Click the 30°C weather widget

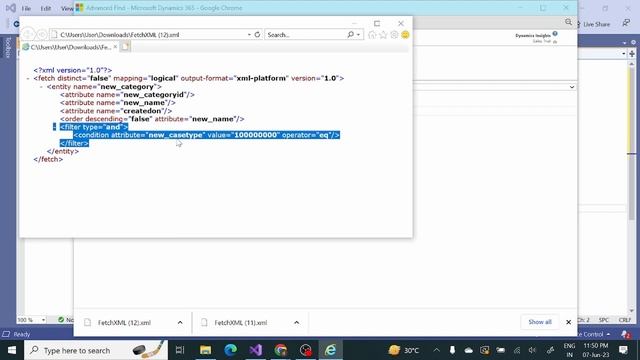pyautogui.click(x=404, y=350)
